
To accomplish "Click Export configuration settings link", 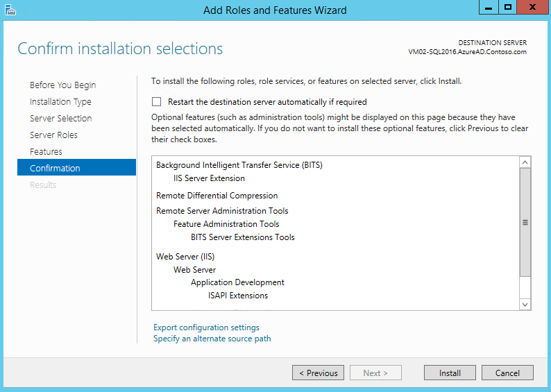I will pyautogui.click(x=206, y=327).
